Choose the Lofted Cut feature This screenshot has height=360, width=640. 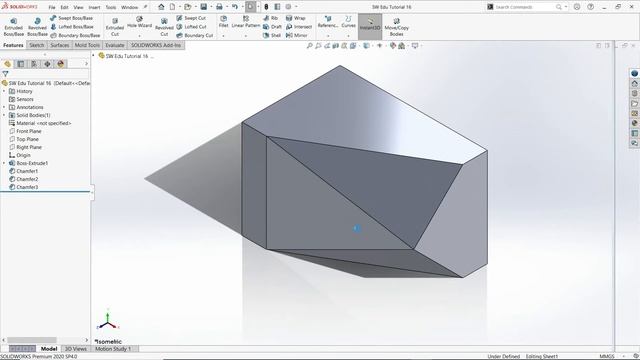pos(191,27)
